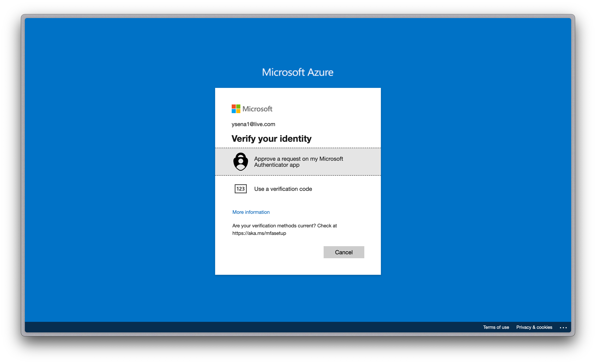Click blue background left of sign-in card

point(121,181)
